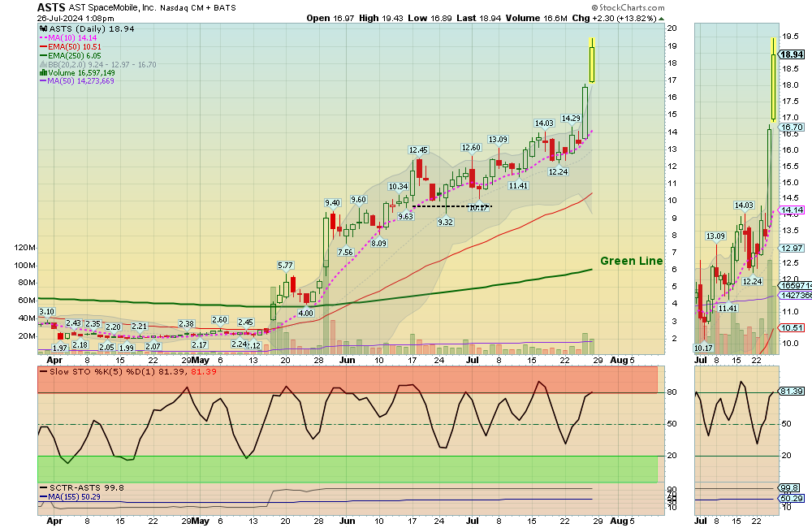The image size is (812, 528).
Task: Click the 1.97 price low label
Action: (x=60, y=348)
